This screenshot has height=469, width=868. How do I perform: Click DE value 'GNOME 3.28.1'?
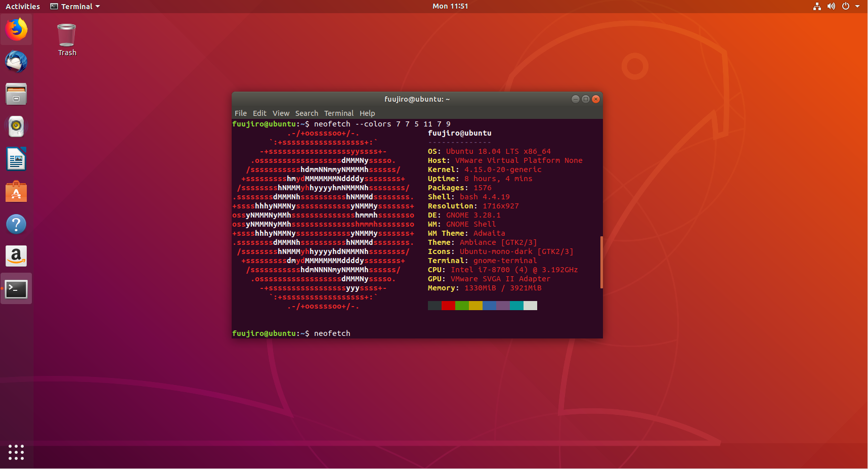tap(473, 215)
